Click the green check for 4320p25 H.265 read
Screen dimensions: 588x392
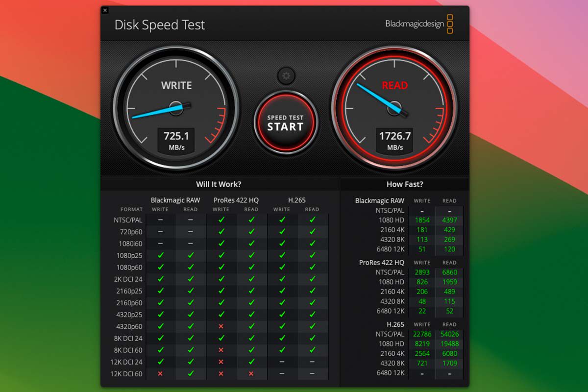[x=312, y=315]
